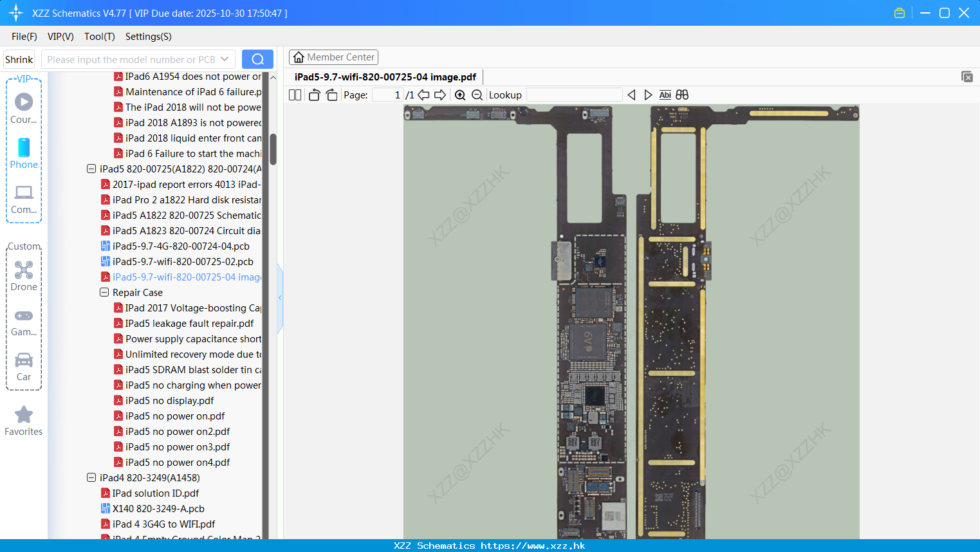Collapse left panel via splitter handle
Viewport: 980px width, 552px height.
tap(280, 298)
